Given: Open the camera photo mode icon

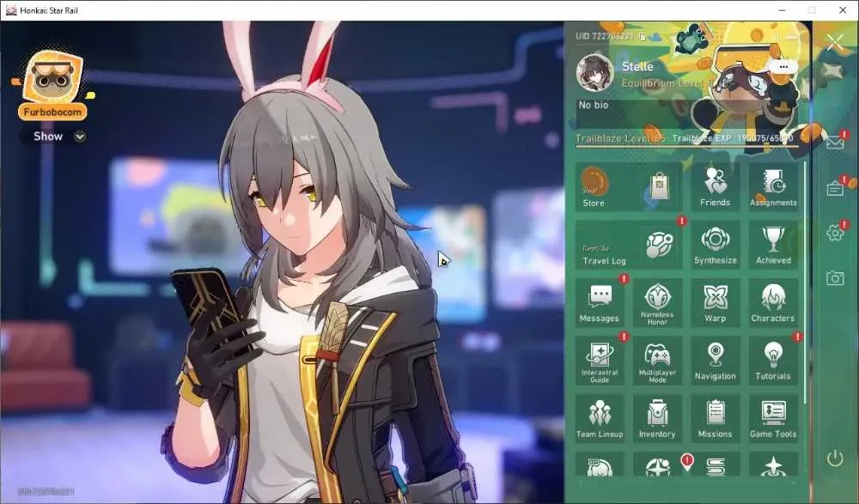Looking at the screenshot, I should point(834,278).
